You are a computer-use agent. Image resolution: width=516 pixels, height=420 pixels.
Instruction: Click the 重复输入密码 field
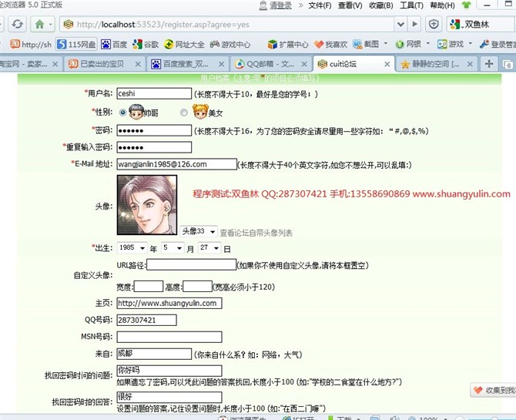tap(154, 147)
